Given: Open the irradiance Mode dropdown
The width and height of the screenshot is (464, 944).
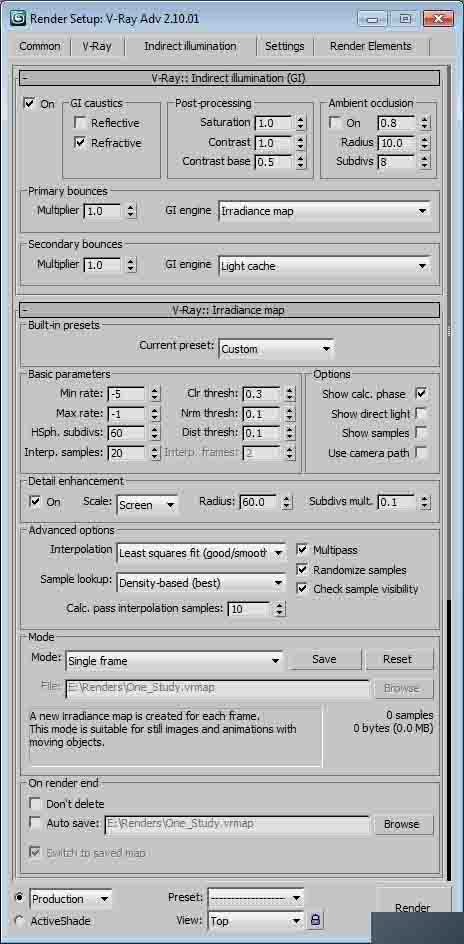Looking at the screenshot, I should click(174, 660).
